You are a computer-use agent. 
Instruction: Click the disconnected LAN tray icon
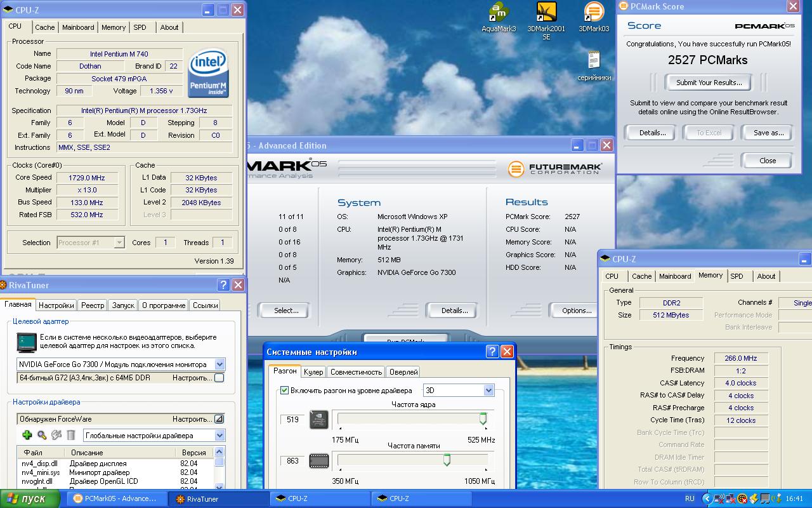click(730, 499)
